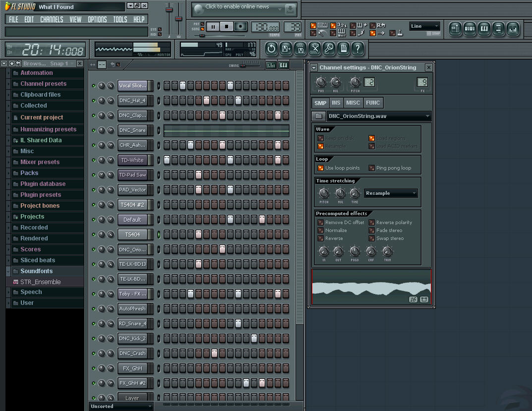Enable the Keep on disk checkbox
Viewport: 532px width, 411px height.
pos(321,138)
